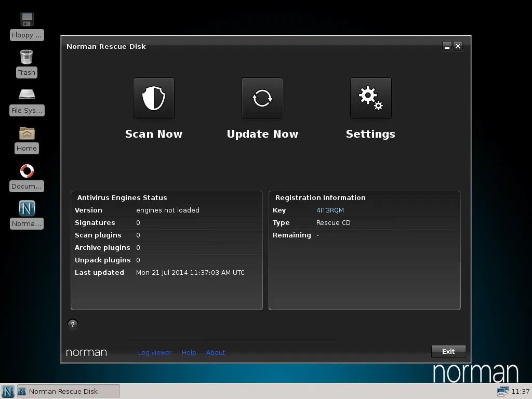Click the Settings label
532x399 pixels.
pos(370,134)
